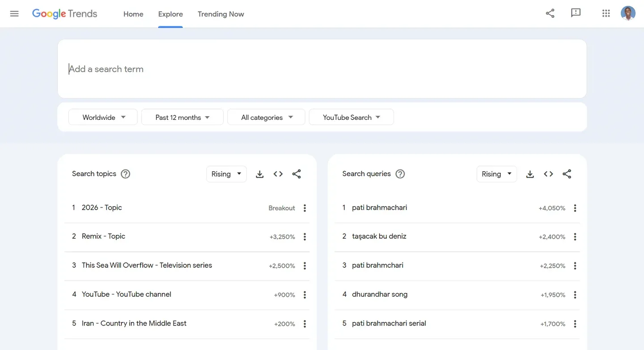644x350 pixels.
Task: Change Rising filter on Search queries
Action: 497,174
